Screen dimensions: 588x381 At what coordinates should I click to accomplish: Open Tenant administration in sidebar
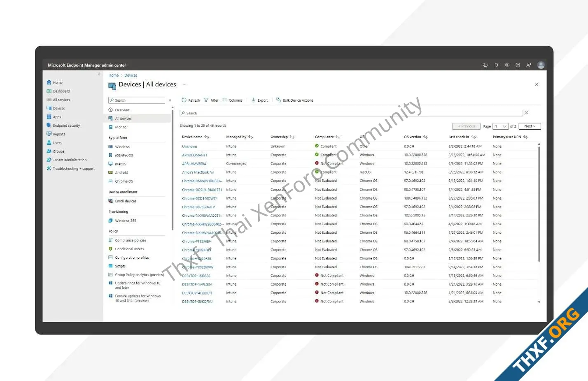pyautogui.click(x=67, y=160)
